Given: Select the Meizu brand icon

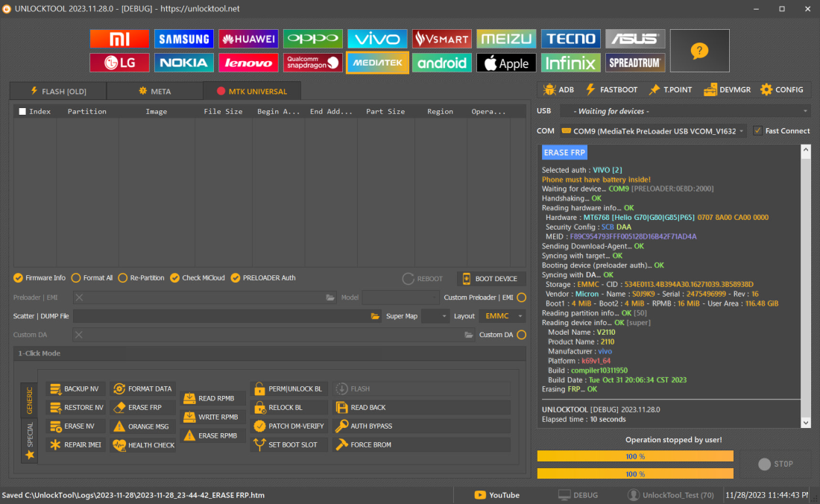Looking at the screenshot, I should tap(506, 39).
